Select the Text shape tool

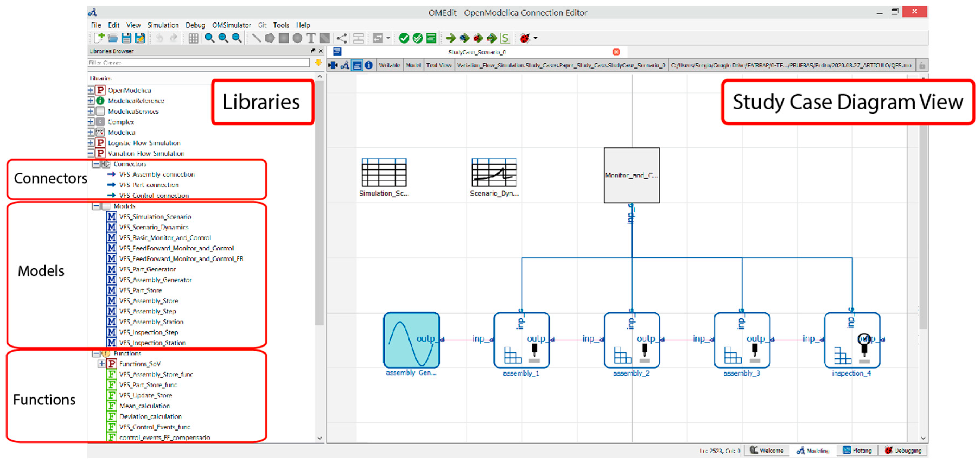point(311,38)
